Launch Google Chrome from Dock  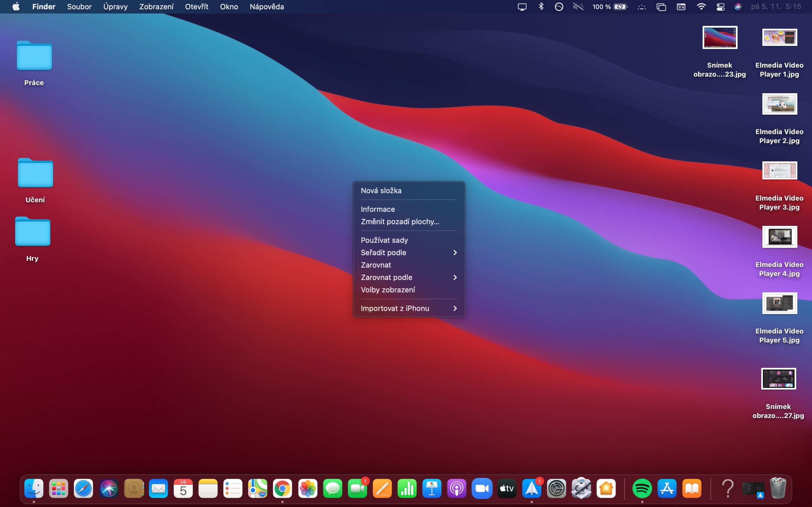[x=283, y=489]
